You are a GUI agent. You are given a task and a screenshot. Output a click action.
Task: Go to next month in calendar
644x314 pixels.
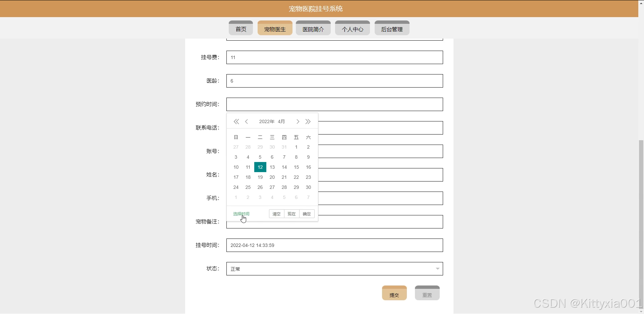298,121
